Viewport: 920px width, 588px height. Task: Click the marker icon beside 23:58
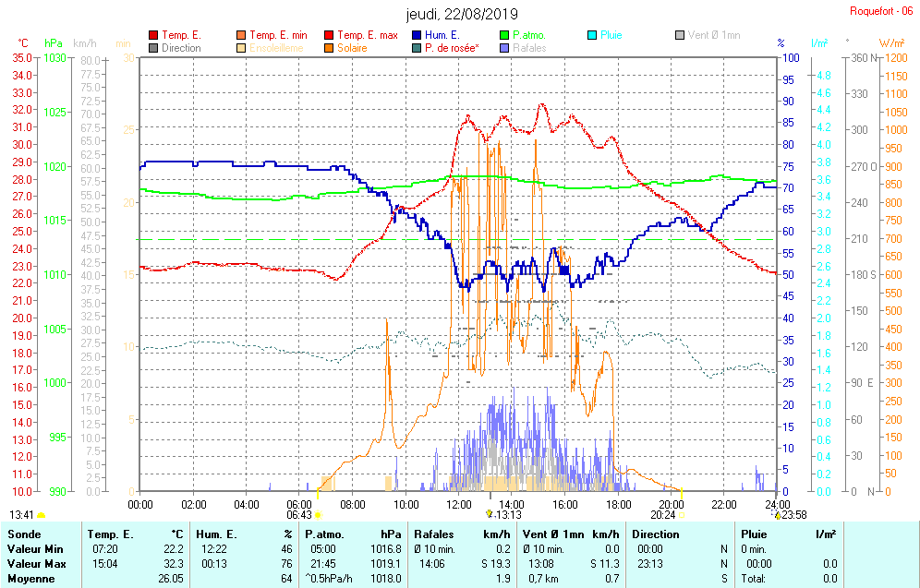777,515
